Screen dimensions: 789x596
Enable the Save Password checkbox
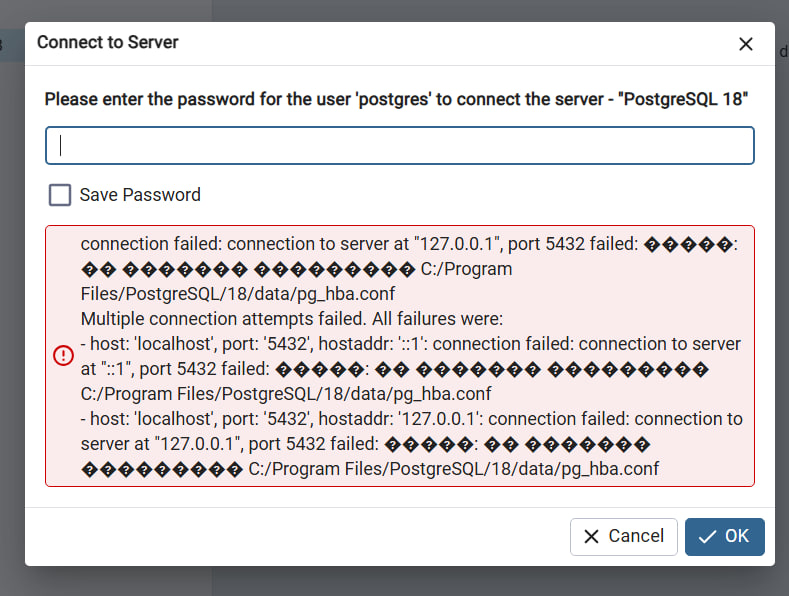60,195
